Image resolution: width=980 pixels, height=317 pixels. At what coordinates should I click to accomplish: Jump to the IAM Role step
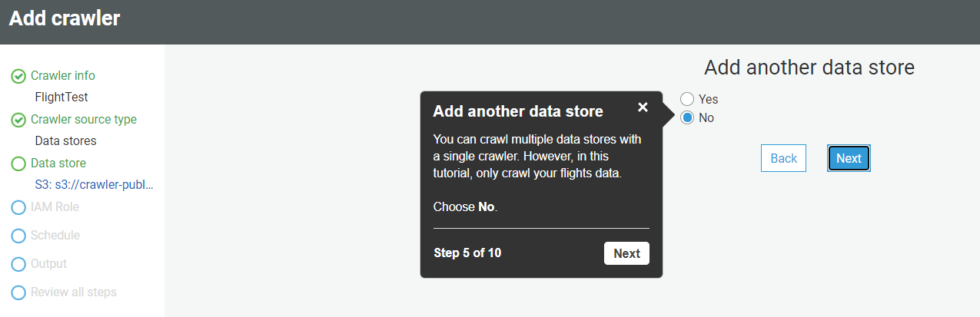[55, 207]
